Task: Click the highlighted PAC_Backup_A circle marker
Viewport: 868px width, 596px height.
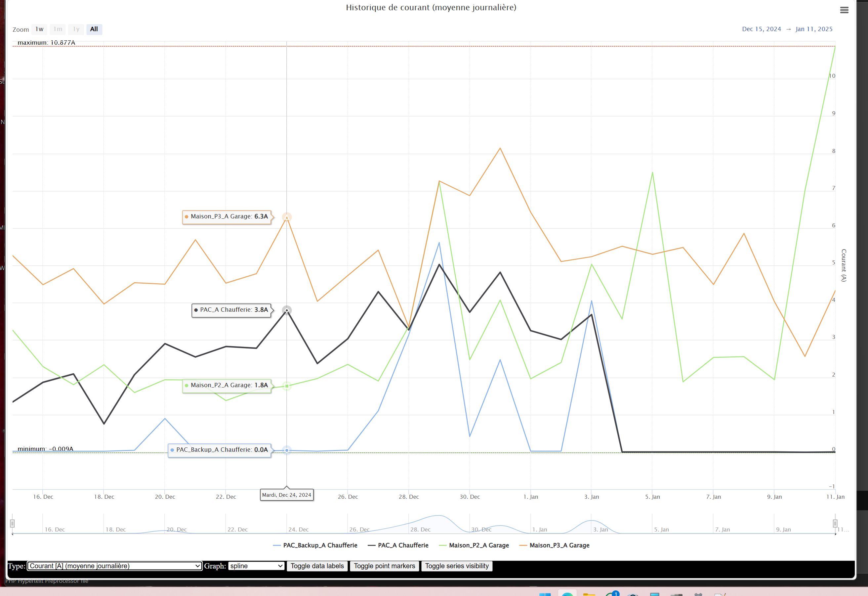Action: click(x=286, y=450)
